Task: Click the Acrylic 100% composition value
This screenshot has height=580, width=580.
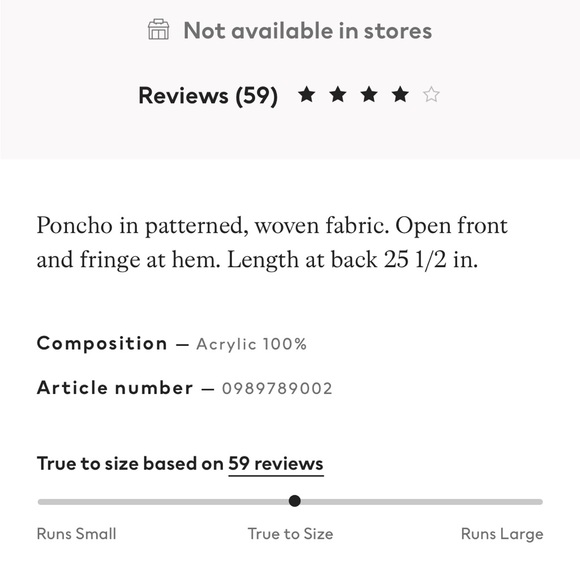Action: 252,344
